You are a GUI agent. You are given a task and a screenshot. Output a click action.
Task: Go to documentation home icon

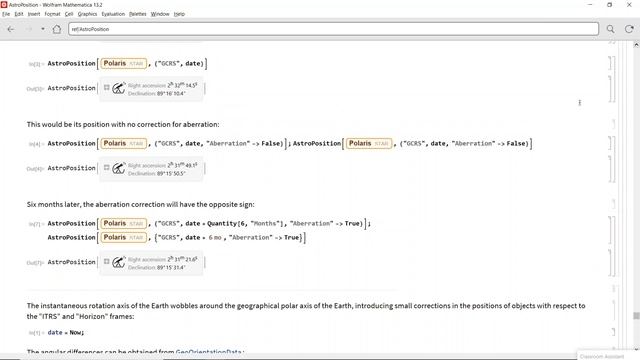[x=57, y=29]
